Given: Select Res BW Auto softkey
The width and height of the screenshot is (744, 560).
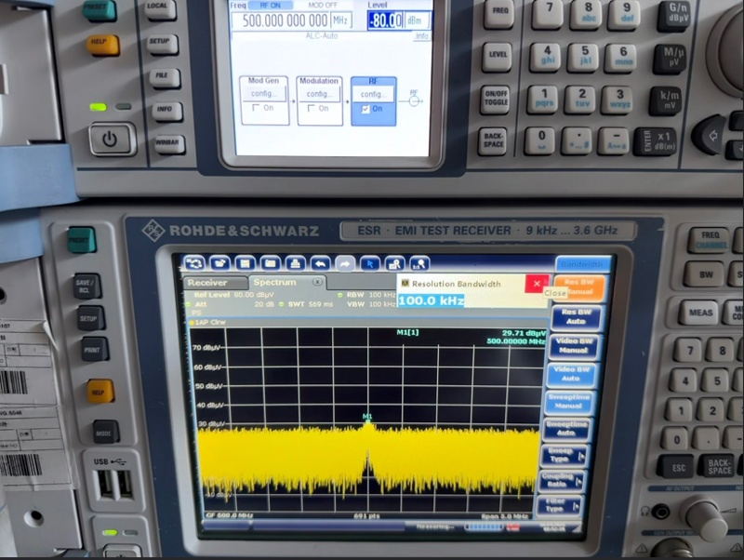Looking at the screenshot, I should pyautogui.click(x=576, y=316).
